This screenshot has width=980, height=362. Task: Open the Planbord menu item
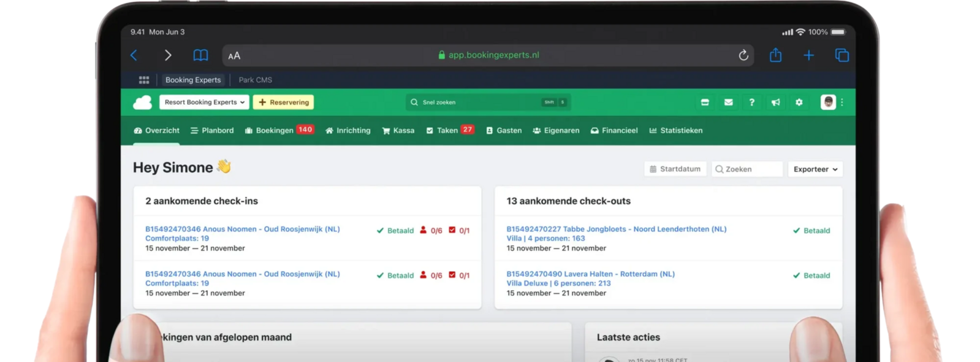click(x=212, y=131)
